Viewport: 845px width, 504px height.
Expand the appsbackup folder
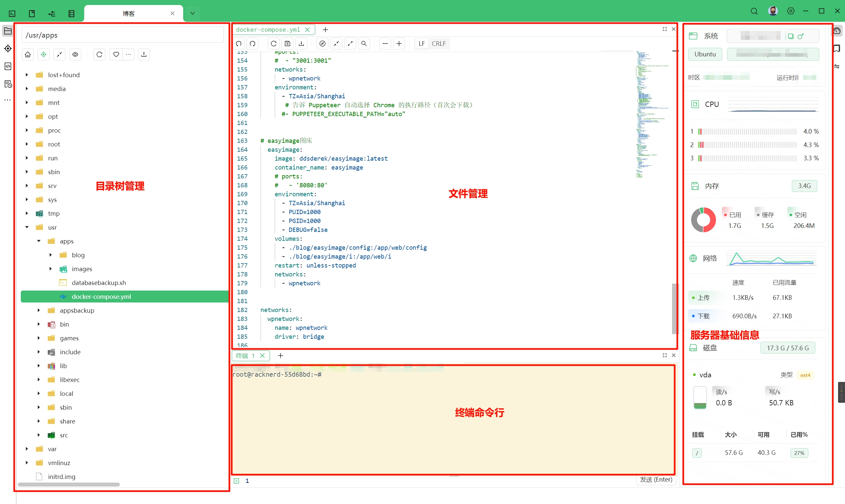click(39, 310)
